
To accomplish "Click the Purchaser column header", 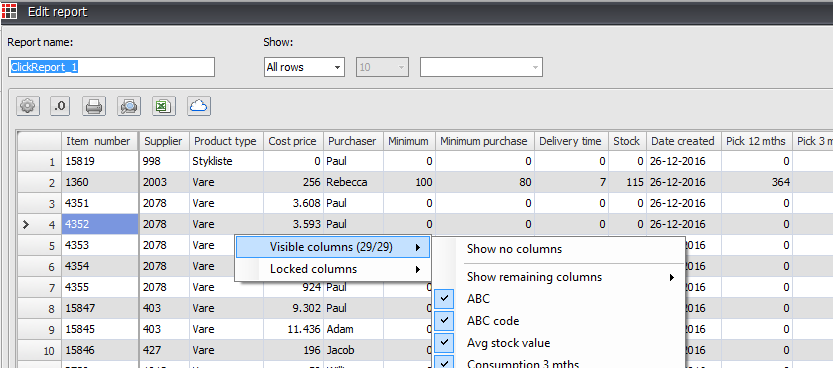I will click(353, 141).
